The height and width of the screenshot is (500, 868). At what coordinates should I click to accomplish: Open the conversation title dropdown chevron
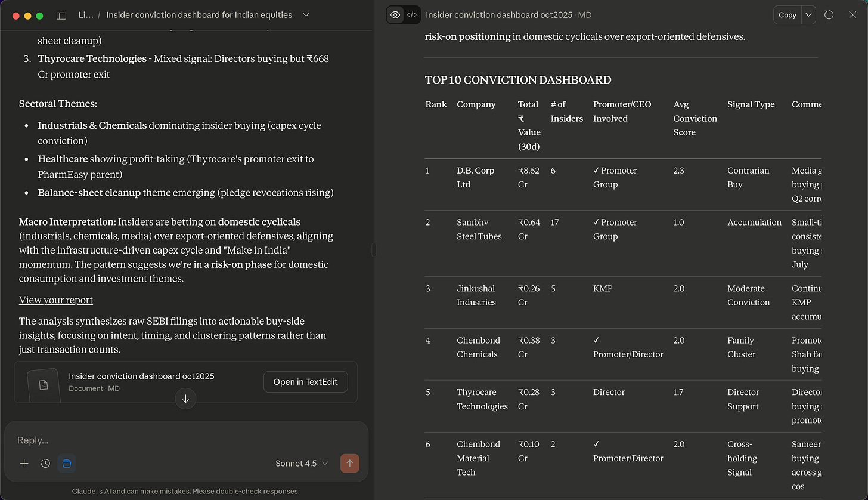tap(306, 15)
